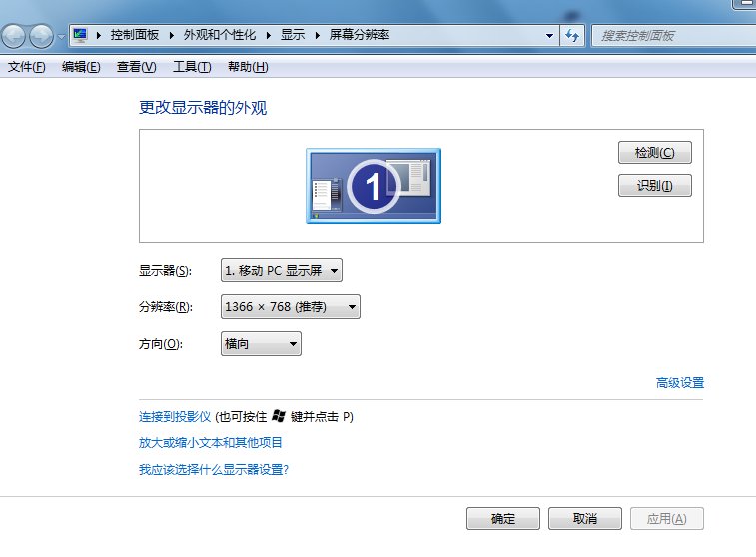756x557 pixels.
Task: Click the 连接到投影仪 link
Action: coord(175,417)
